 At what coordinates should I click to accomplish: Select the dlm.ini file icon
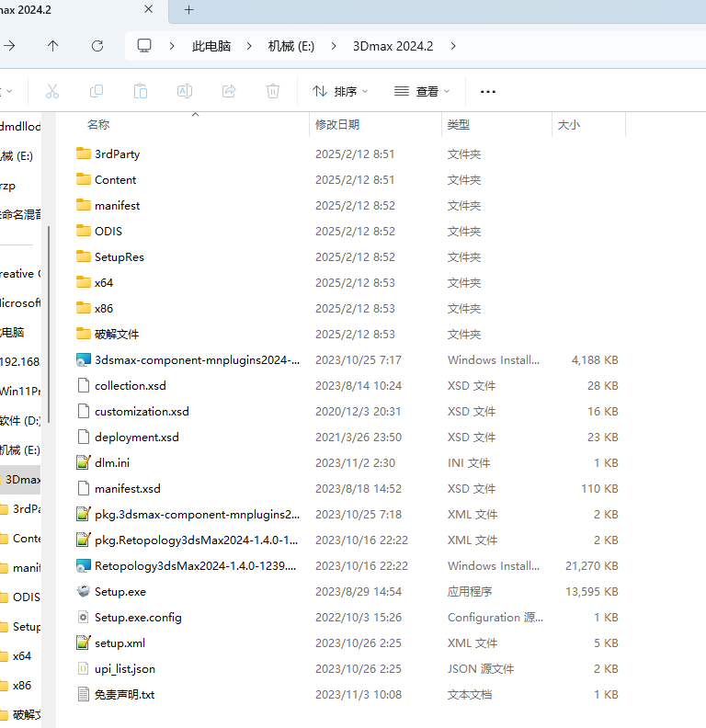pos(83,462)
